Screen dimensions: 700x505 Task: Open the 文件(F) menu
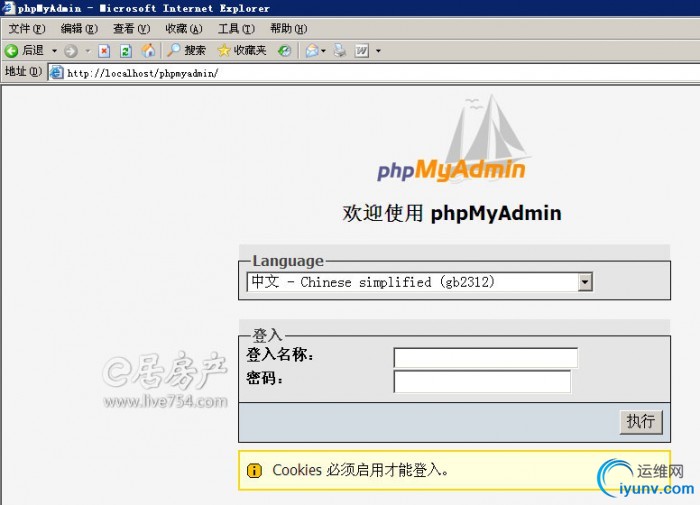[x=27, y=29]
